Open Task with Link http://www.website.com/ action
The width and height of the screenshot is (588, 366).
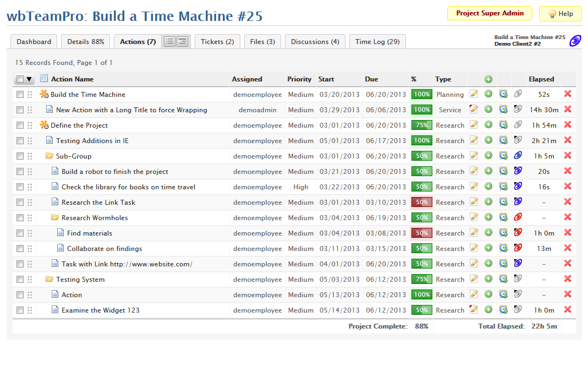pyautogui.click(x=127, y=264)
